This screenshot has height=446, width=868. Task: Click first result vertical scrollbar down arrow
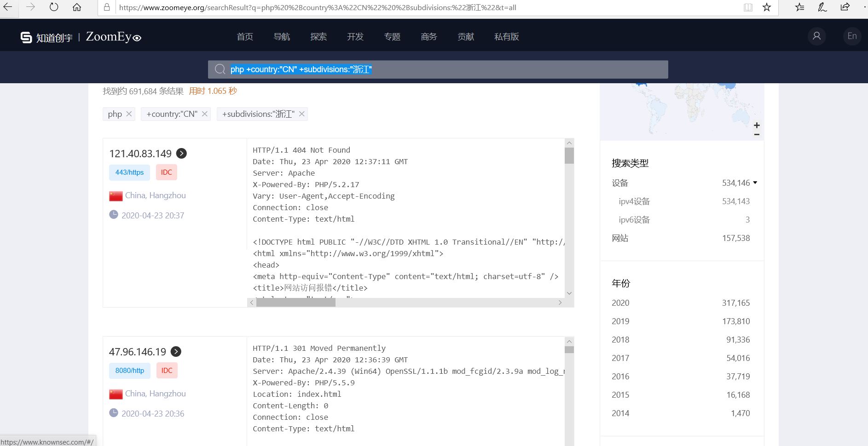coord(569,293)
